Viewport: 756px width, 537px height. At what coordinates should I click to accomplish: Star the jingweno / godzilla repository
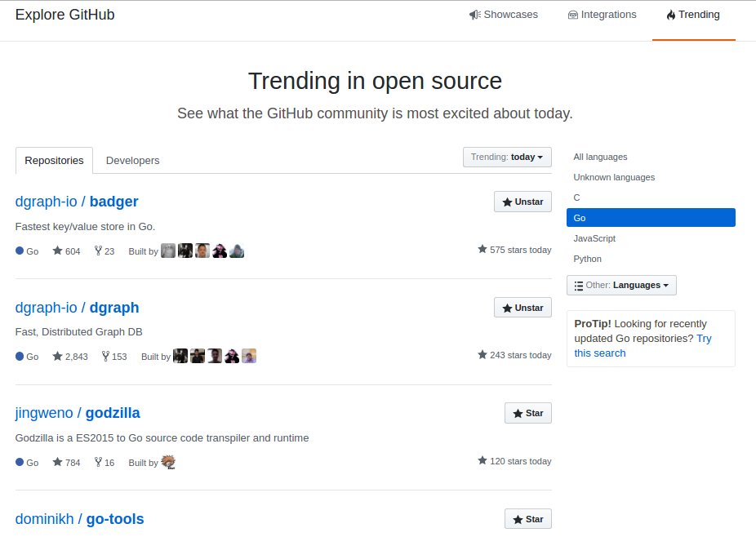point(528,413)
